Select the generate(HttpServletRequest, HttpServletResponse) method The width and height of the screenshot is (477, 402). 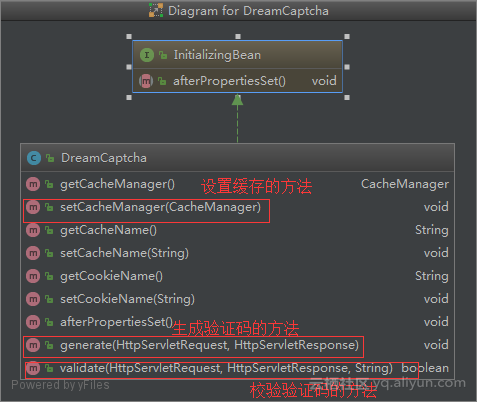coord(209,345)
